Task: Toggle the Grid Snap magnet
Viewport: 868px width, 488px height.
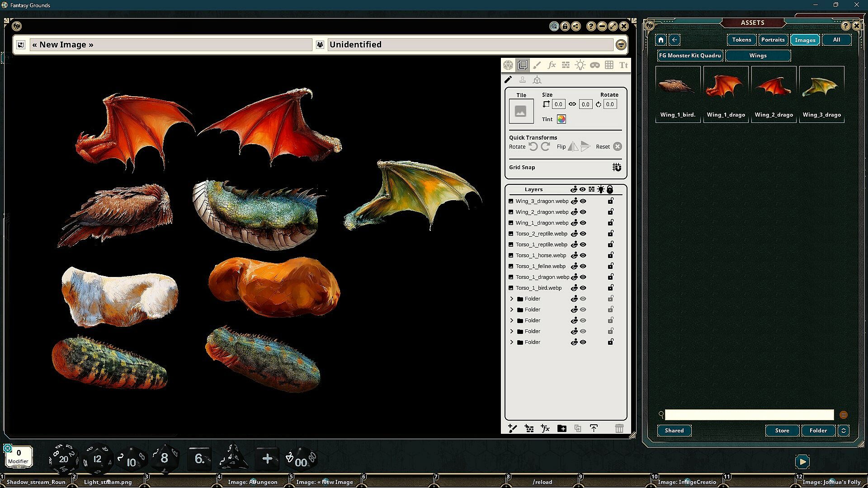Action: [617, 167]
